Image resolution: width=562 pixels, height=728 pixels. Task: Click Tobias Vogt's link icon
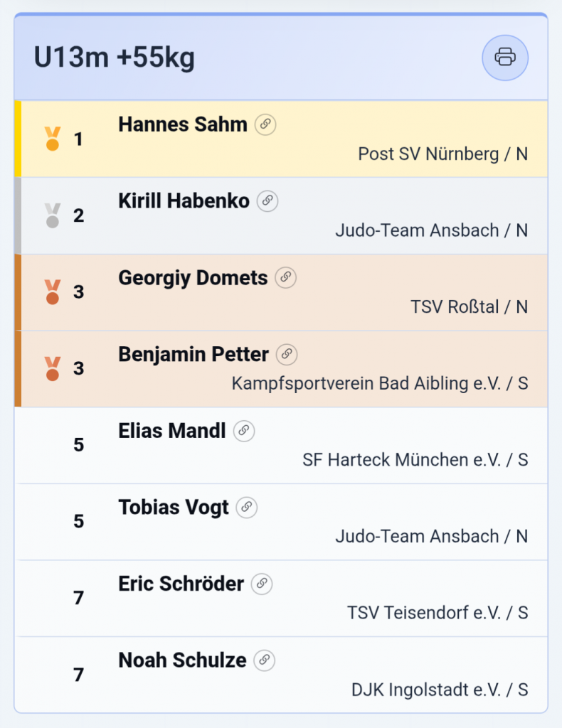[247, 507]
